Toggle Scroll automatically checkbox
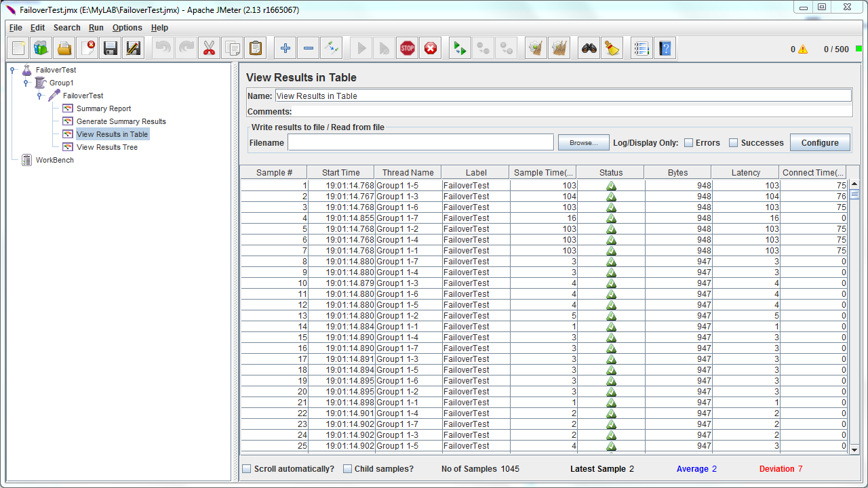 pyautogui.click(x=247, y=468)
